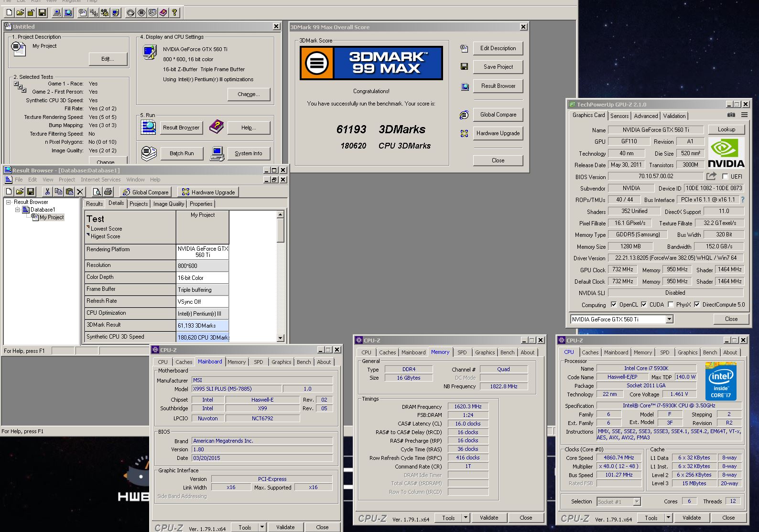Viewport: 759px width, 532px height.
Task: Click the Batch Run button
Action: pos(182,153)
